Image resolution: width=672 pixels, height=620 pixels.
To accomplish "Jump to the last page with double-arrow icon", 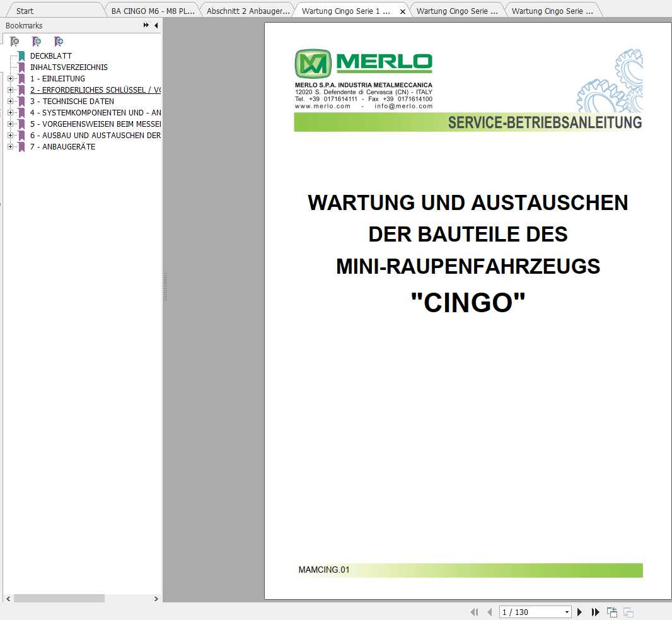I will click(596, 612).
